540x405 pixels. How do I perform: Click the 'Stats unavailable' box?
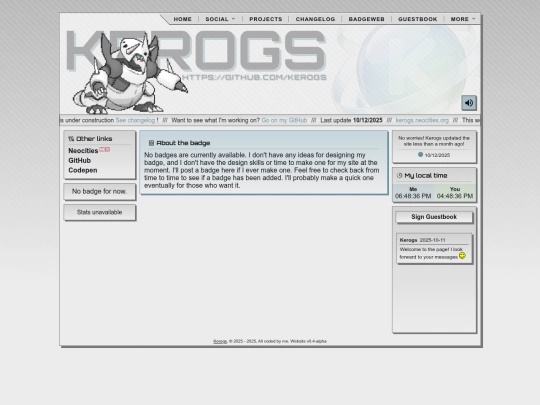pos(100,212)
